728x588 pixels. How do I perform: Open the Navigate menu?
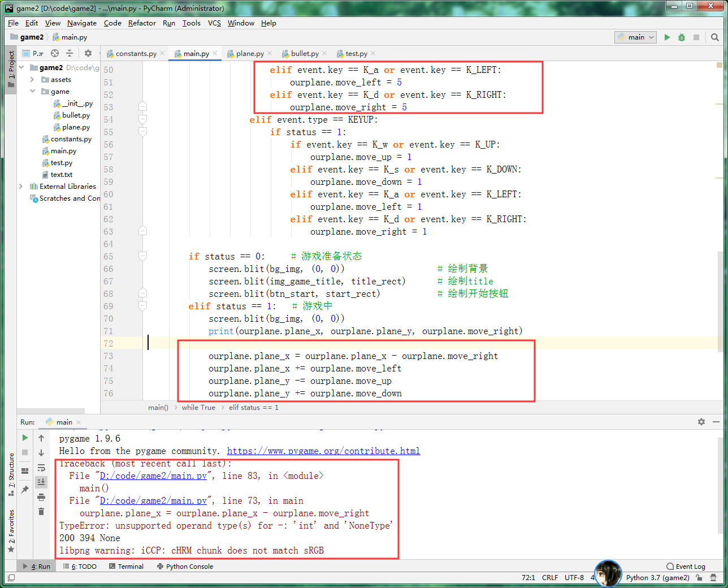(82, 23)
